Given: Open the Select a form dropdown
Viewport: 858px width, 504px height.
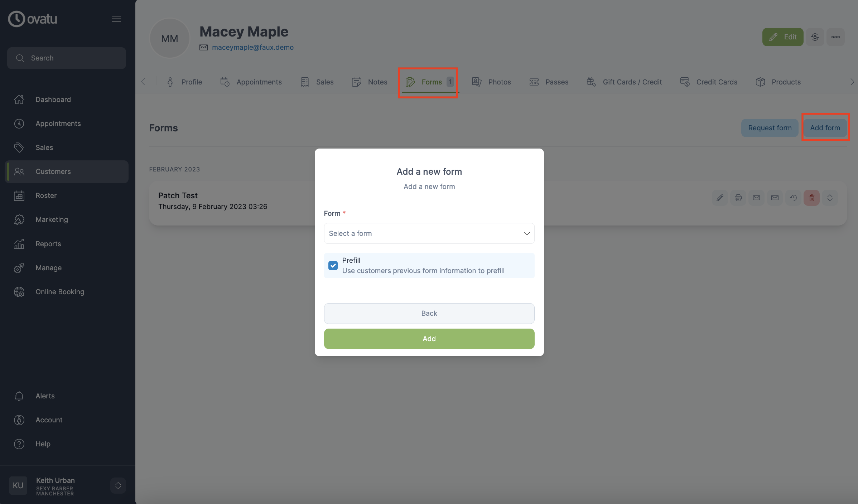Looking at the screenshot, I should (429, 233).
